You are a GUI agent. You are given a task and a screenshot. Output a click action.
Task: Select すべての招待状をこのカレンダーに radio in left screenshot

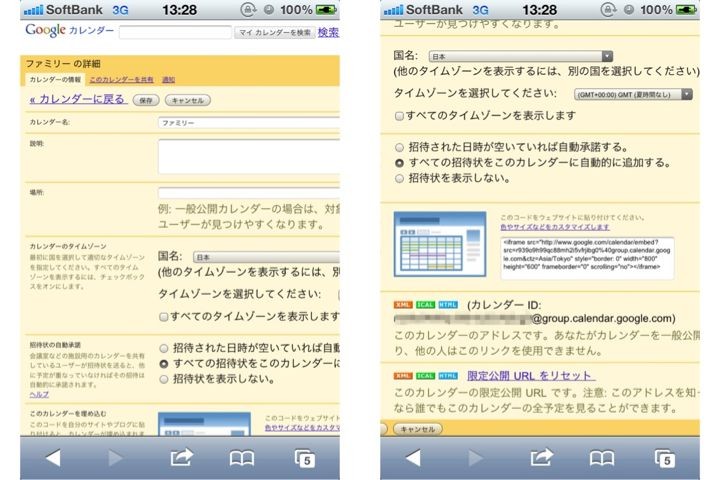pos(163,364)
